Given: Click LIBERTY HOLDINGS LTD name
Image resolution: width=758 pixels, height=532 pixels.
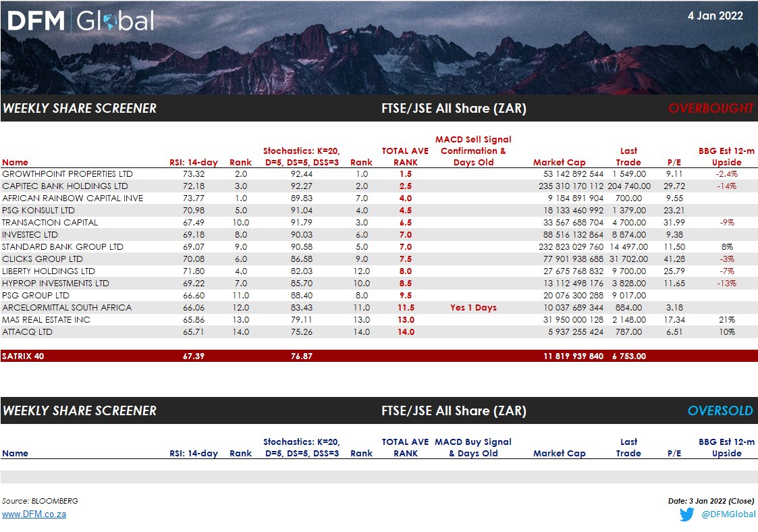Looking at the screenshot, I should coord(49,271).
